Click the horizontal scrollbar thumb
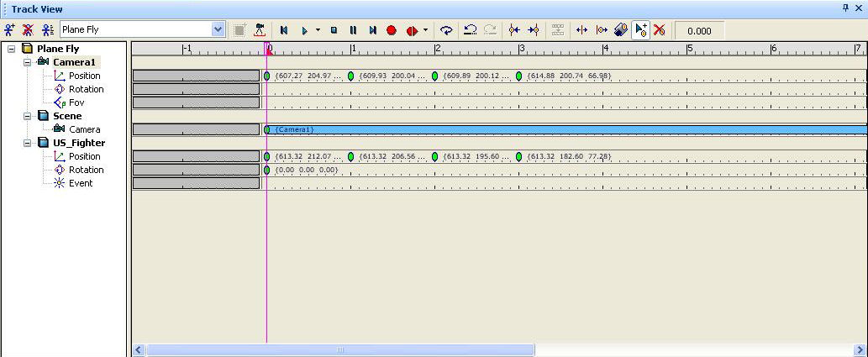The image size is (868, 357). click(x=340, y=350)
